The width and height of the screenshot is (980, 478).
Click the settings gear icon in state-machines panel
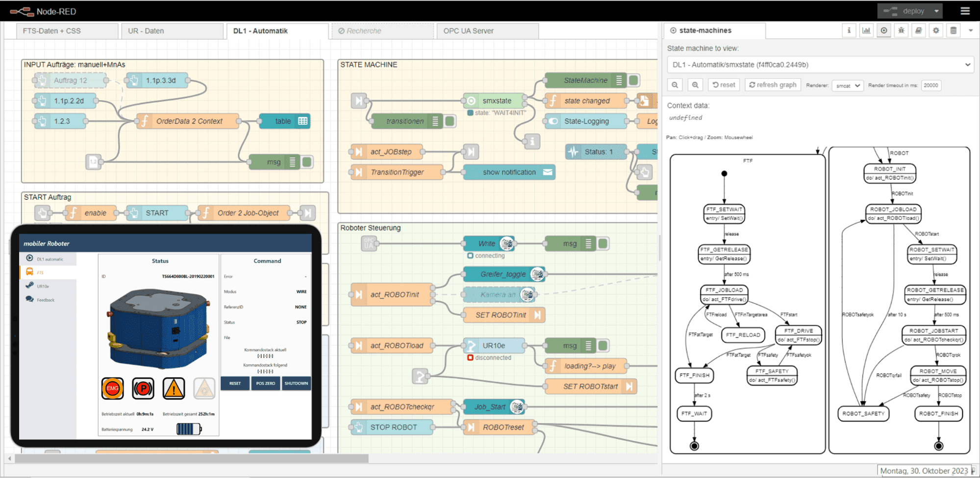(x=936, y=30)
